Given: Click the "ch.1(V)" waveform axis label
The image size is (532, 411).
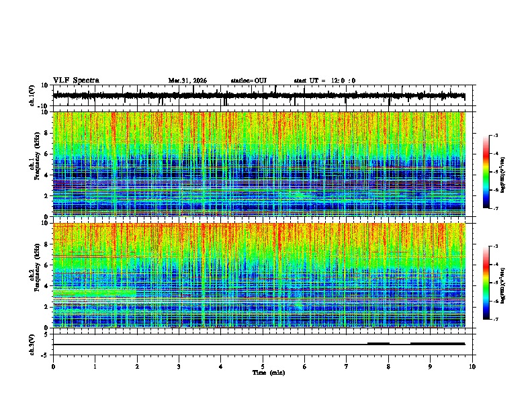Looking at the screenshot, I should click(32, 95).
